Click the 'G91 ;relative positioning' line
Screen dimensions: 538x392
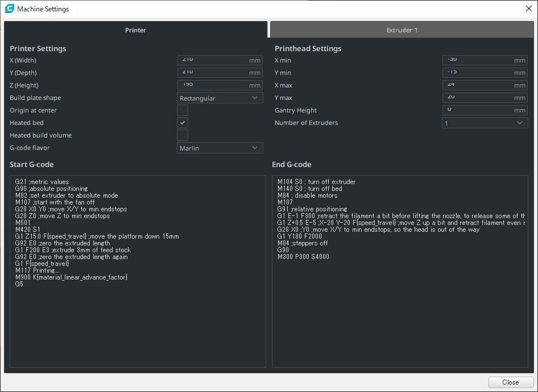312,209
